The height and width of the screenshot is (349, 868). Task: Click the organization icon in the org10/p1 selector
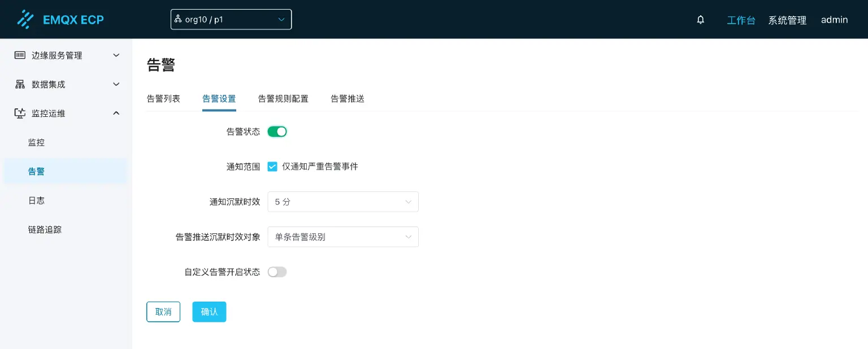click(180, 19)
